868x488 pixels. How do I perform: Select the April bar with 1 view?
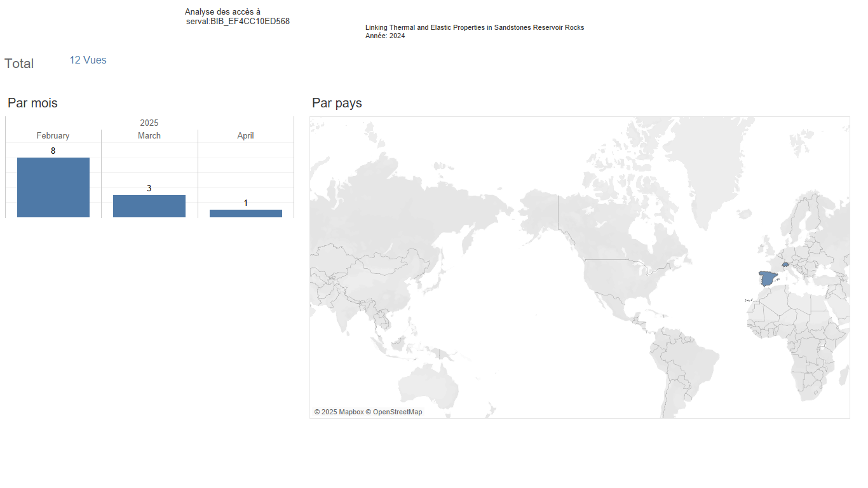tap(246, 213)
